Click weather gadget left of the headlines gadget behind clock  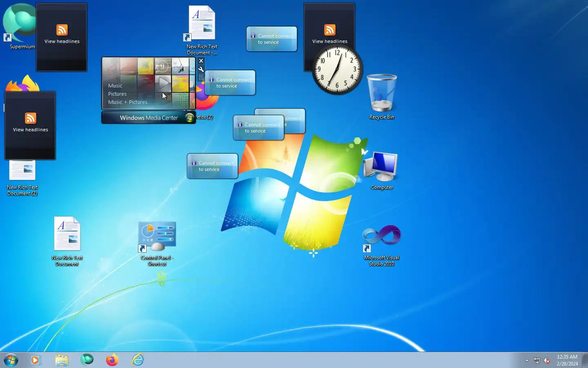tap(272, 39)
